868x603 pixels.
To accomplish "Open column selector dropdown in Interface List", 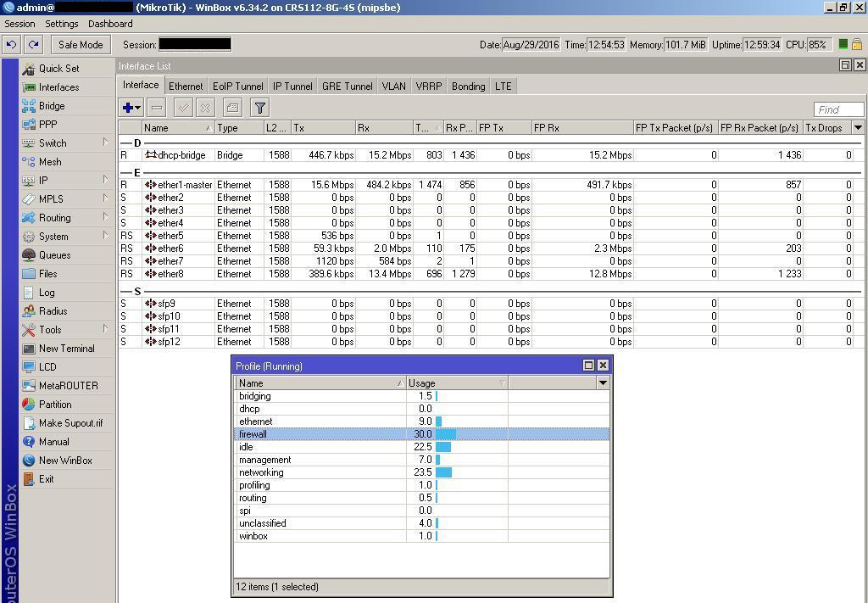I will pyautogui.click(x=858, y=128).
